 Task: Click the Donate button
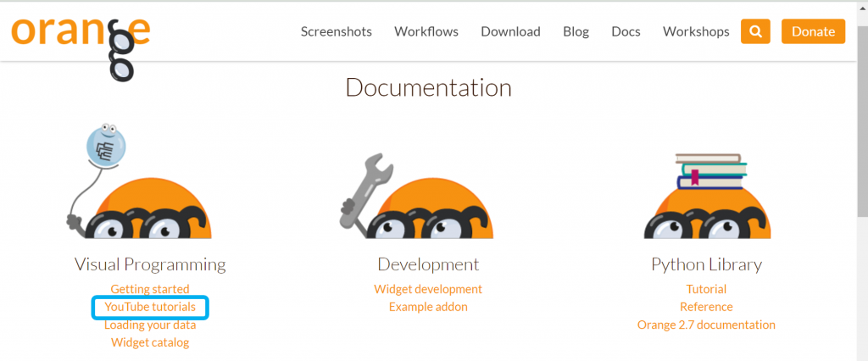click(813, 31)
